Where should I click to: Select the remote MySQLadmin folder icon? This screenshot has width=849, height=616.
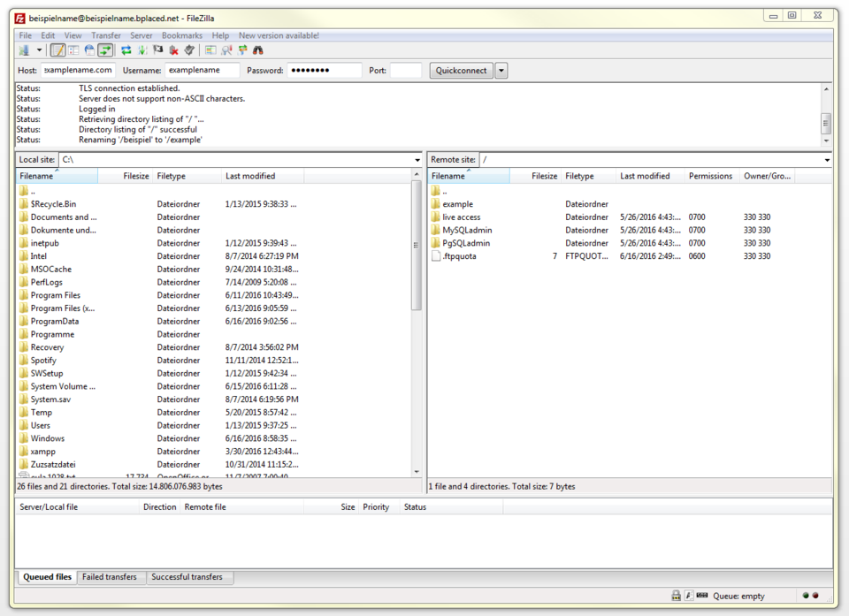pos(436,230)
